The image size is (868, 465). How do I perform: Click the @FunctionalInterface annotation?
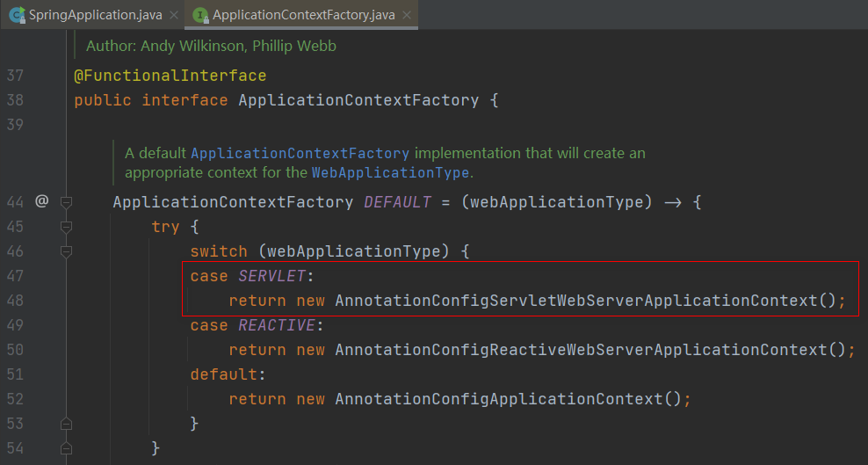point(170,76)
